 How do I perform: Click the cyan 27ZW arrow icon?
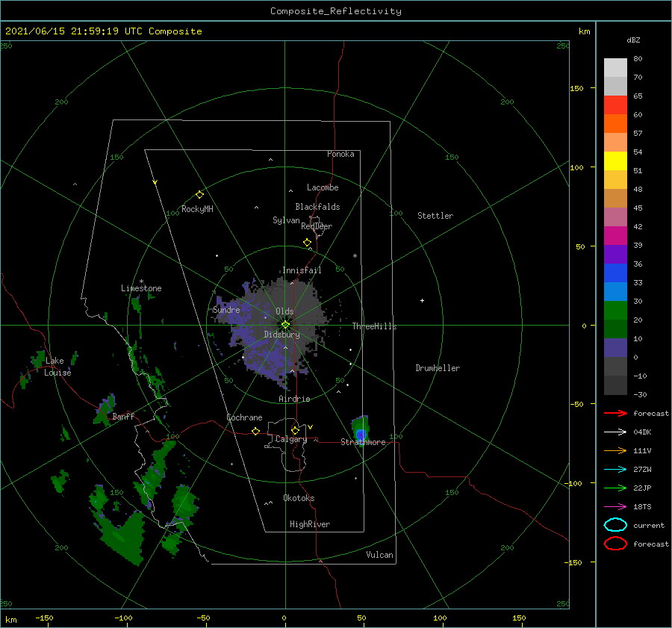615,470
